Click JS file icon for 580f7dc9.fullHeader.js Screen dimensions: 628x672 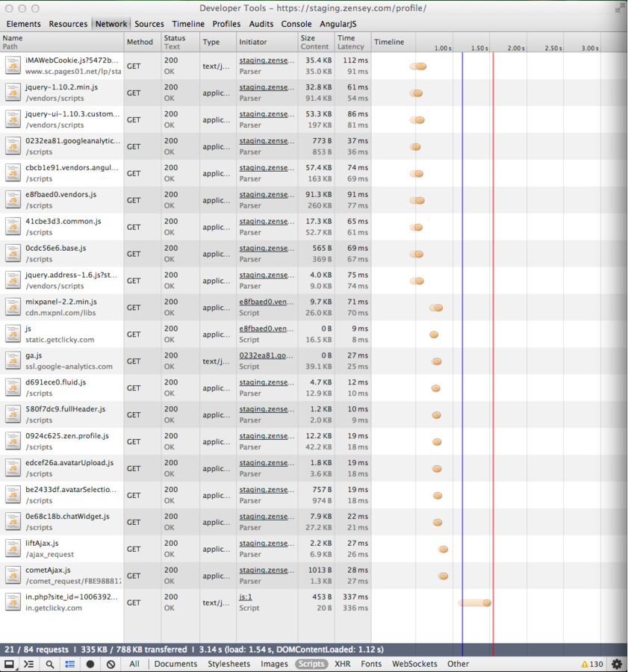[x=13, y=415]
